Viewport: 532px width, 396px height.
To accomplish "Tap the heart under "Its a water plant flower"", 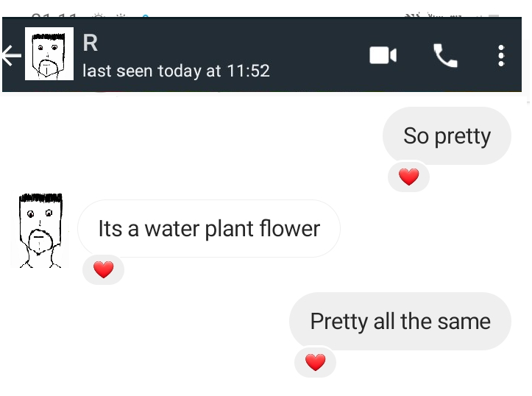I will click(104, 270).
